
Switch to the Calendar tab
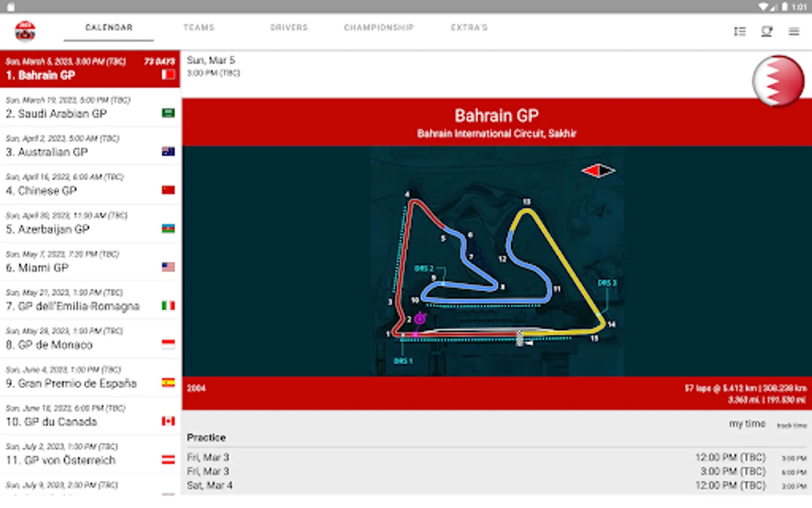(109, 28)
